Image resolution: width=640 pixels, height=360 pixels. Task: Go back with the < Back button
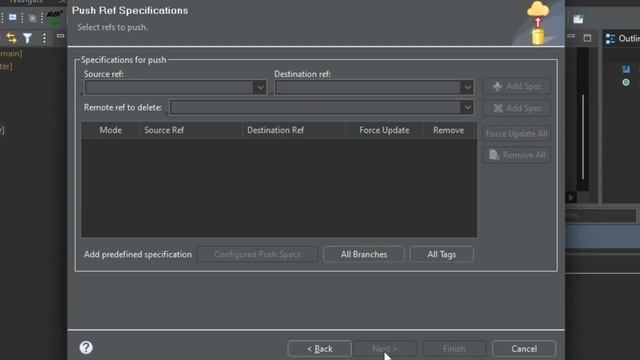point(320,349)
